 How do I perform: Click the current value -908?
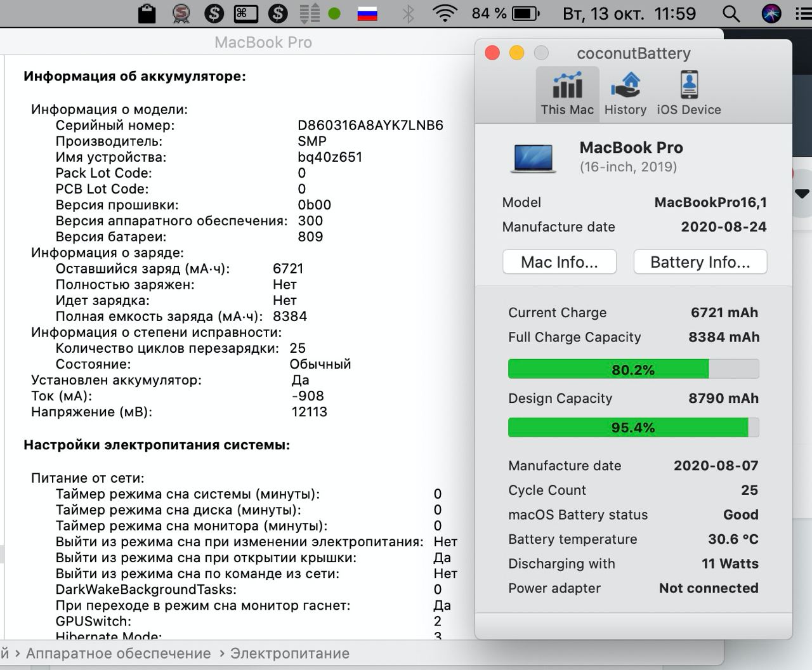point(308,396)
